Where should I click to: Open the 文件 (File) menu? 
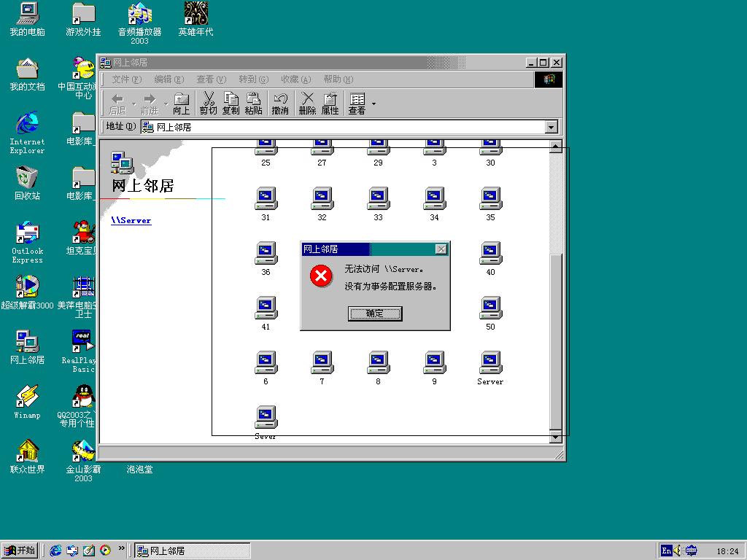(126, 79)
